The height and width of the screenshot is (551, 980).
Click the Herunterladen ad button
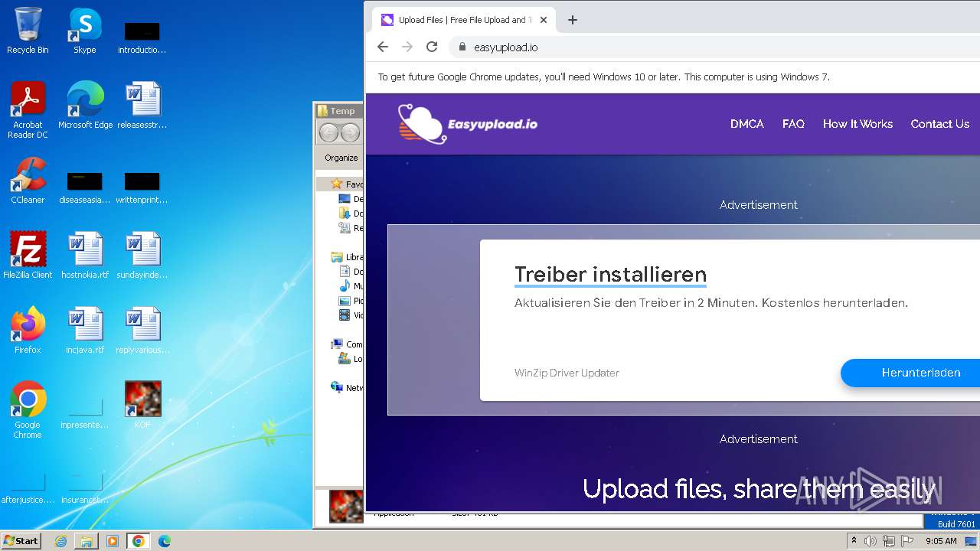click(x=911, y=373)
